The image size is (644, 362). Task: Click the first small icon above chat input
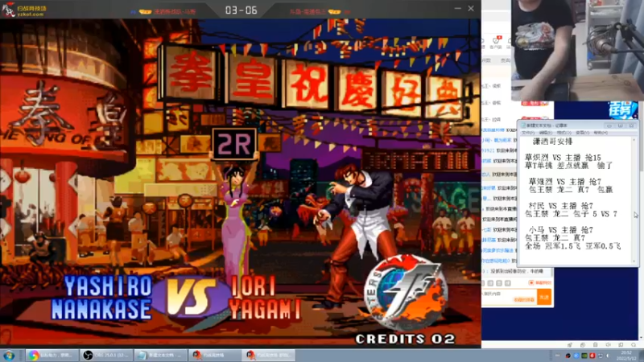[x=483, y=283]
